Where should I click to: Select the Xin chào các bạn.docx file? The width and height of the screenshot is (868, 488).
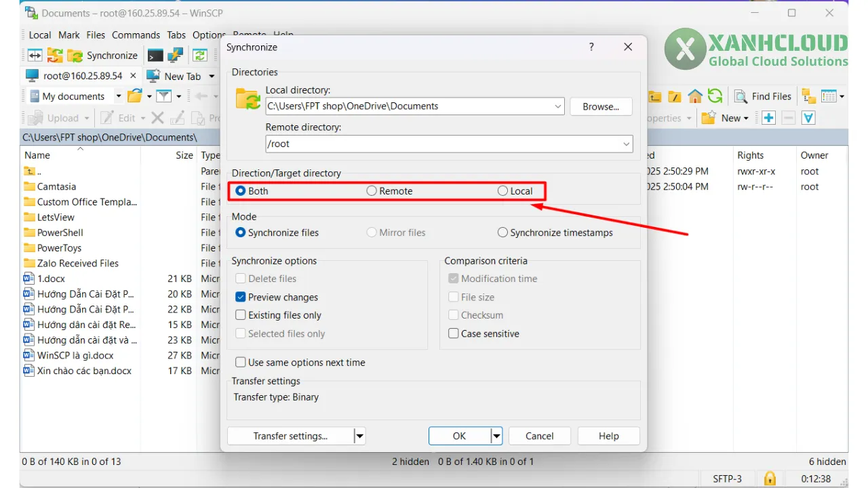click(85, 371)
